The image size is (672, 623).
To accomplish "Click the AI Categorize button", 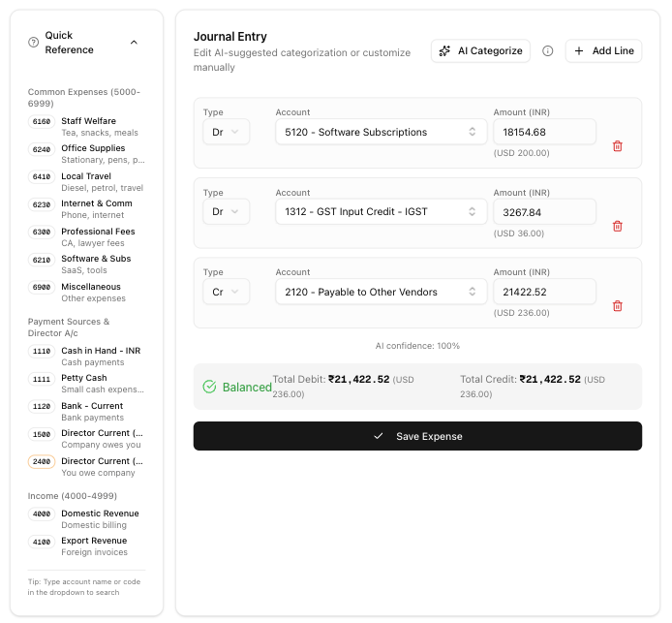I will pos(480,50).
